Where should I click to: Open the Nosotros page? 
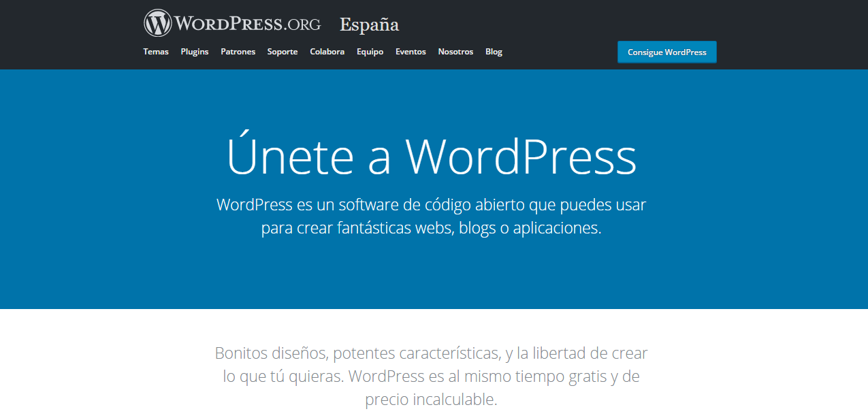[455, 51]
